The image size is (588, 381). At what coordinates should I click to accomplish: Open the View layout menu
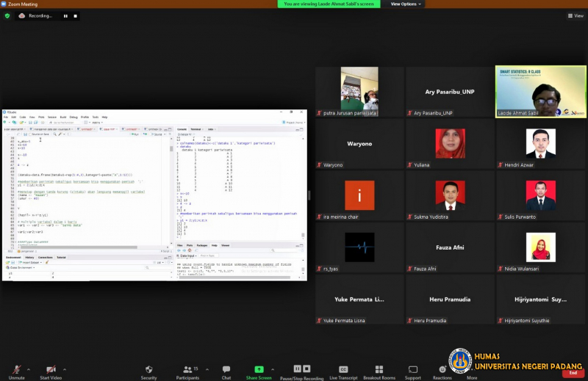click(576, 15)
